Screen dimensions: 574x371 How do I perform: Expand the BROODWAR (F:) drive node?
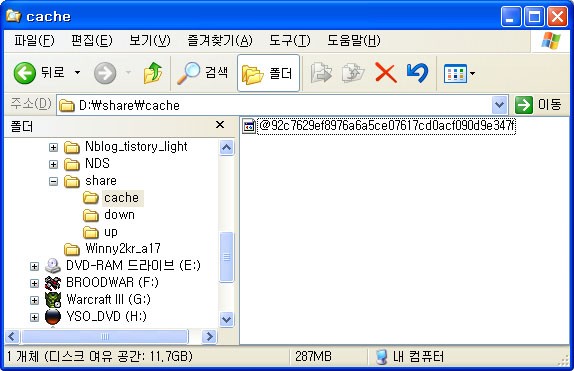(x=34, y=283)
